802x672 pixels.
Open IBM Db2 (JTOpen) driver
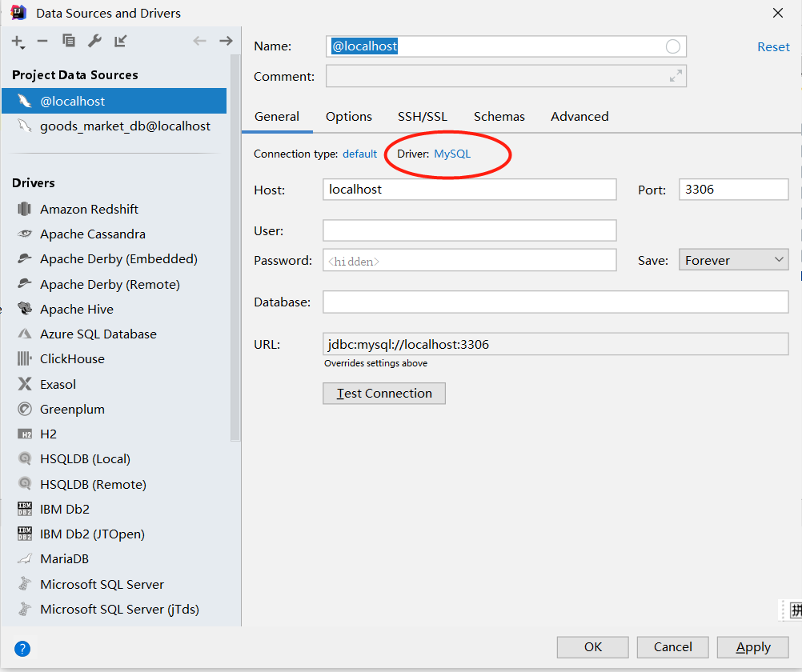tap(115, 534)
